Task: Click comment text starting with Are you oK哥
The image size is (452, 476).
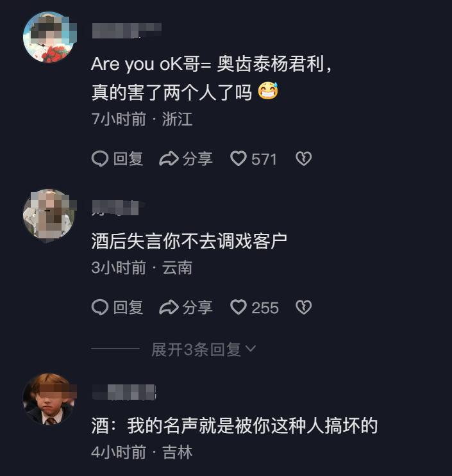Action: point(212,65)
